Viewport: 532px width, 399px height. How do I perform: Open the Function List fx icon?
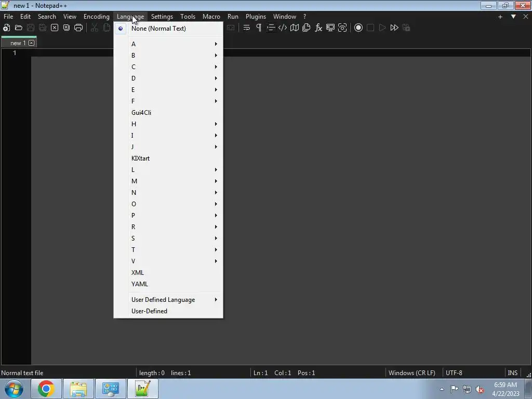[318, 28]
